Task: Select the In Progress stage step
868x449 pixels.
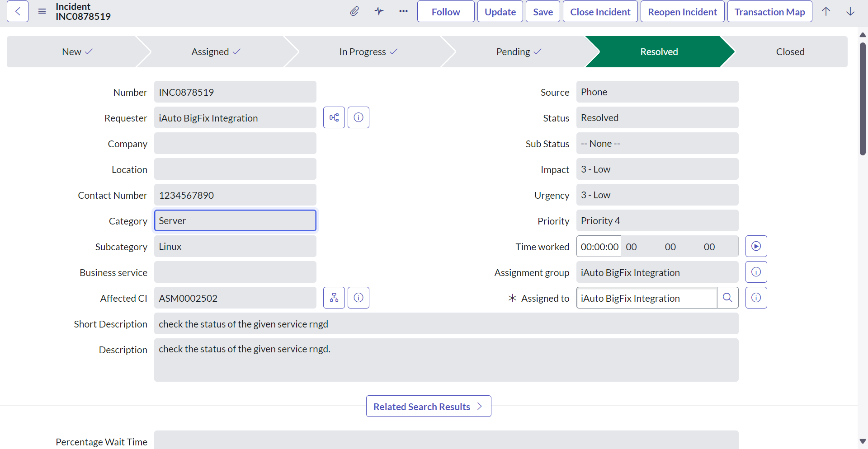Action: click(368, 52)
